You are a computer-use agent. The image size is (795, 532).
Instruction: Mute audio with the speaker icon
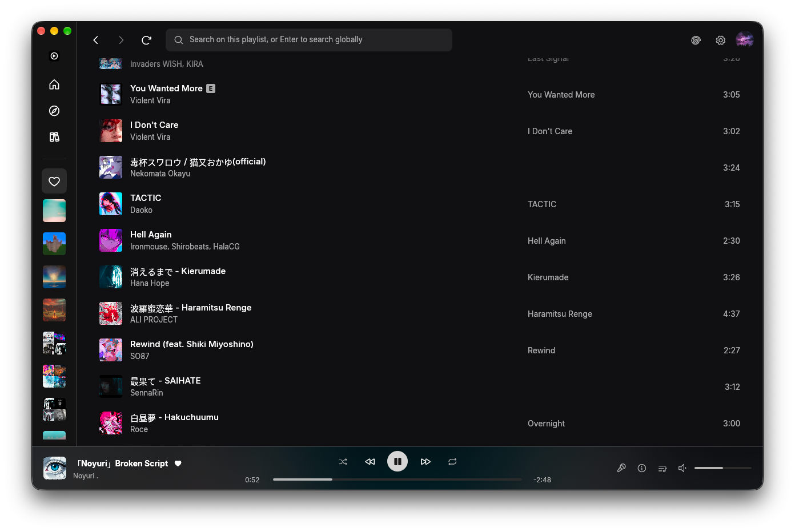pos(682,468)
